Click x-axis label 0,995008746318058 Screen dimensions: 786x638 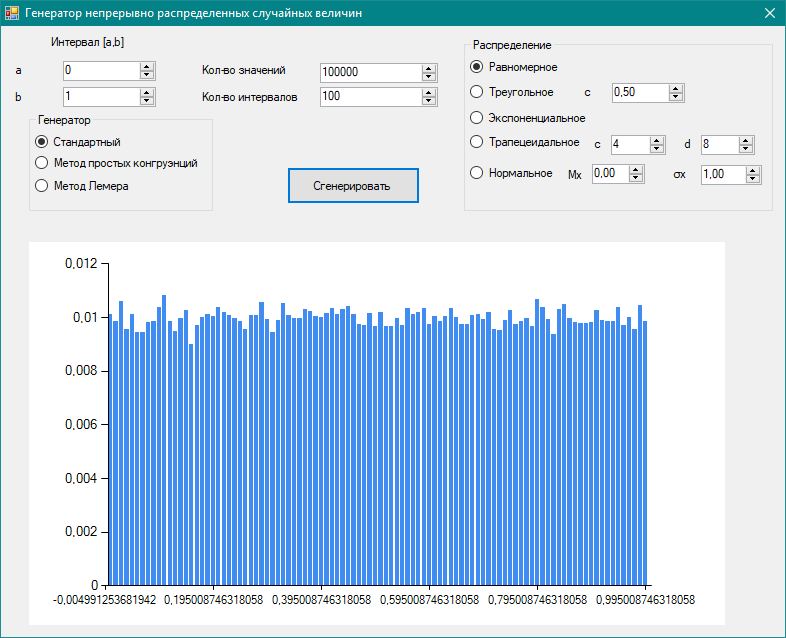tap(646, 600)
